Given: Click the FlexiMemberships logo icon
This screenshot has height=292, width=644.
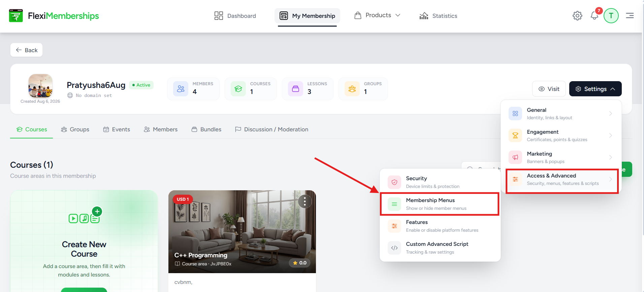Looking at the screenshot, I should click(x=16, y=15).
